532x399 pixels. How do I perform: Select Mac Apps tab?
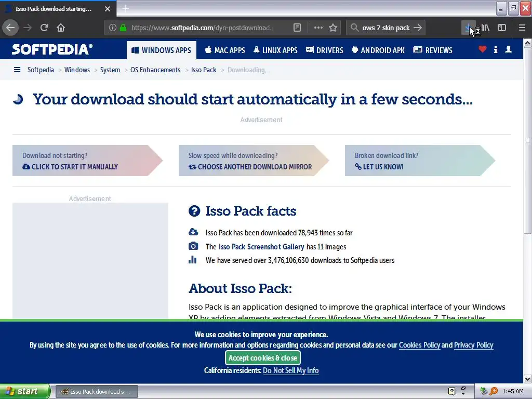225,50
